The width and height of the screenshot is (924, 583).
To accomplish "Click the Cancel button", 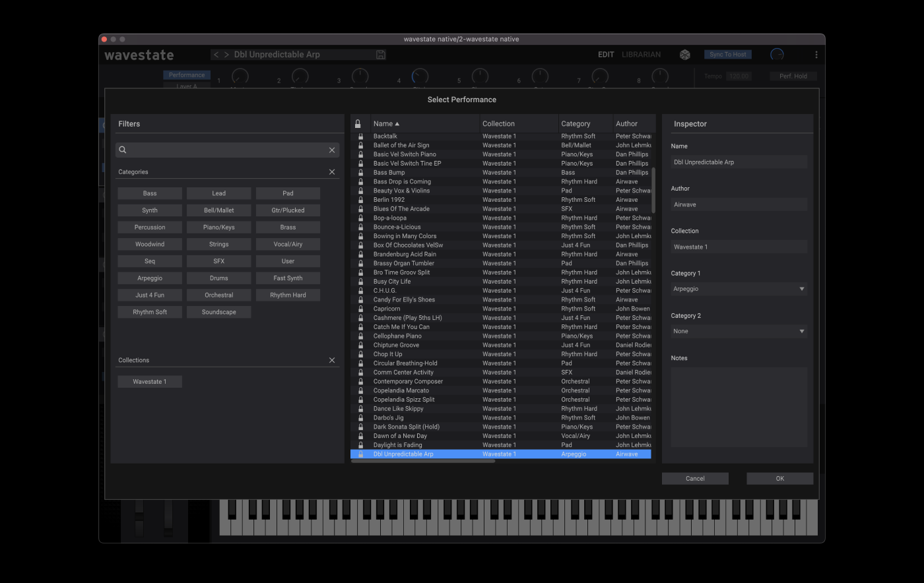I will (x=695, y=479).
